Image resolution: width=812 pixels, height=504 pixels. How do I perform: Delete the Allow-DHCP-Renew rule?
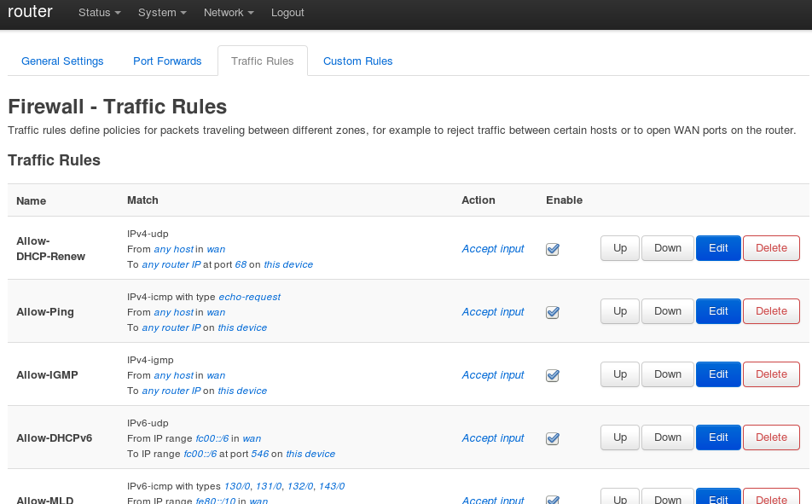coord(771,248)
